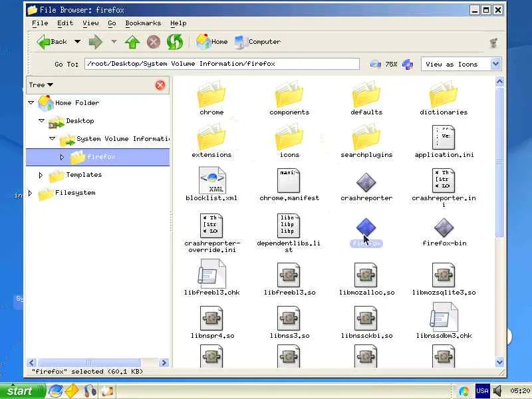Select the libfreebl3.so library icon

click(x=289, y=275)
